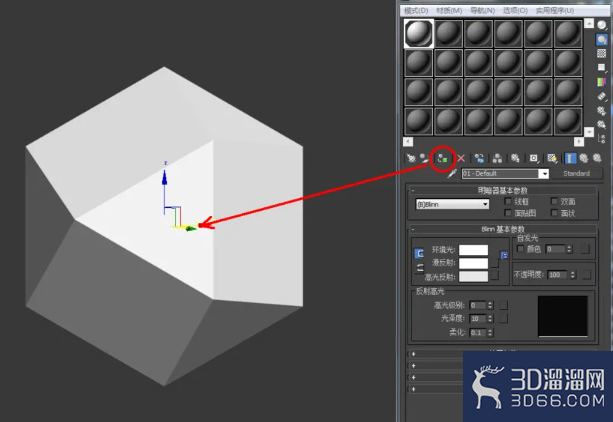
Task: Click the Standard material type button
Action: coord(576,173)
